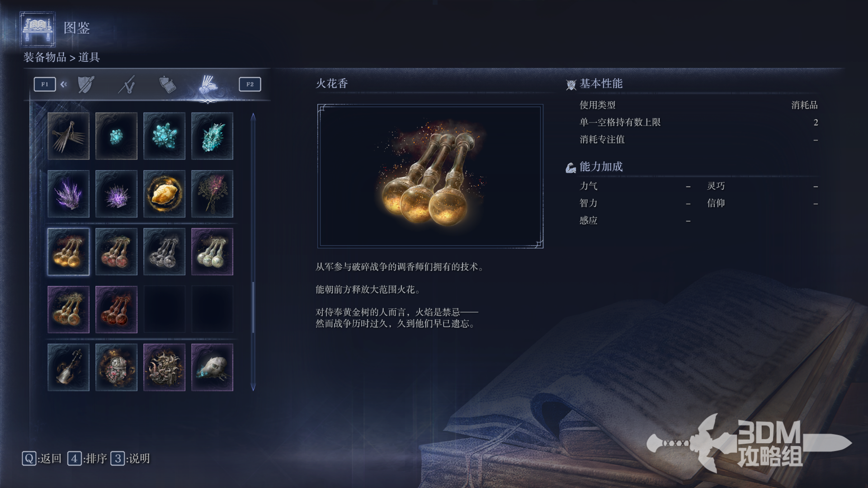Click the item list scroll-up arrow
The width and height of the screenshot is (868, 488).
(x=253, y=117)
